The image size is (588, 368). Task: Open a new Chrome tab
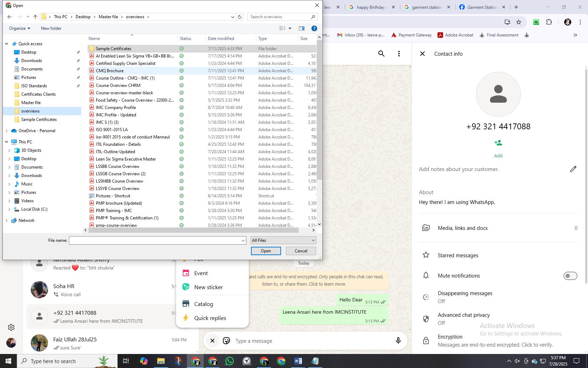point(516,7)
